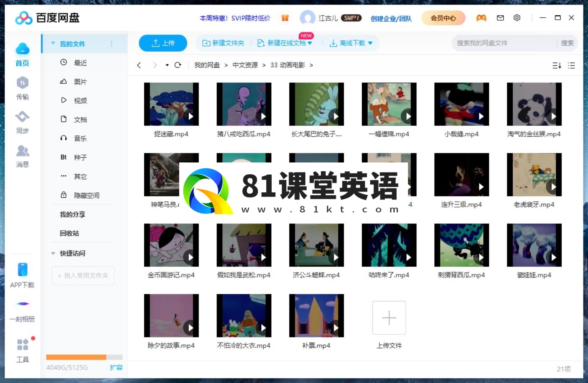Image resolution: width=588 pixels, height=383 pixels.
Task: Click the 我的文件 more options dots
Action: 111,44
